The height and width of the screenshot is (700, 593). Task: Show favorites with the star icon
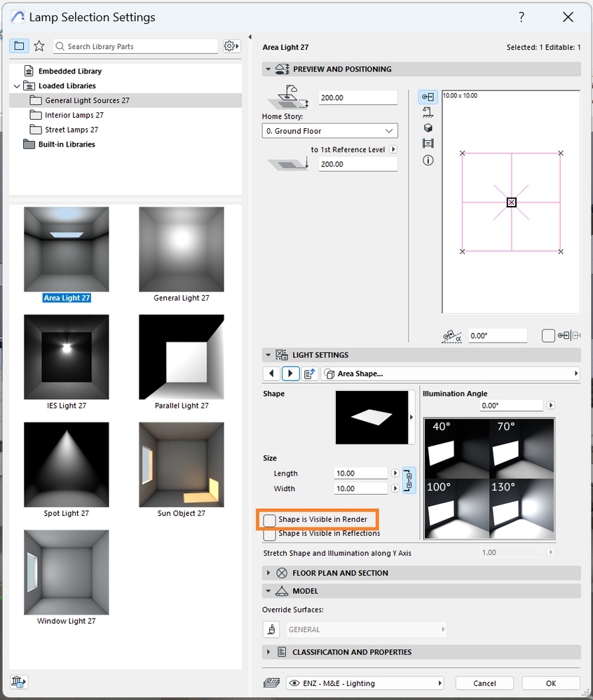coord(39,46)
